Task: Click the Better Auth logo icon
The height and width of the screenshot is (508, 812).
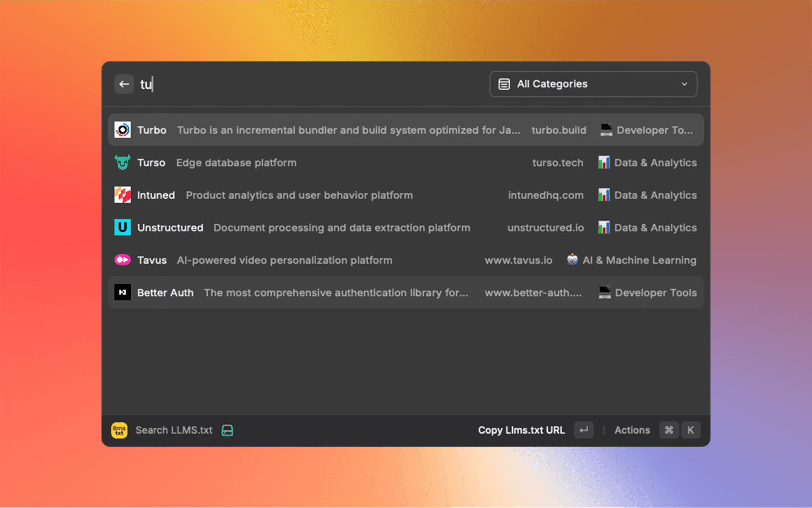Action: [122, 292]
